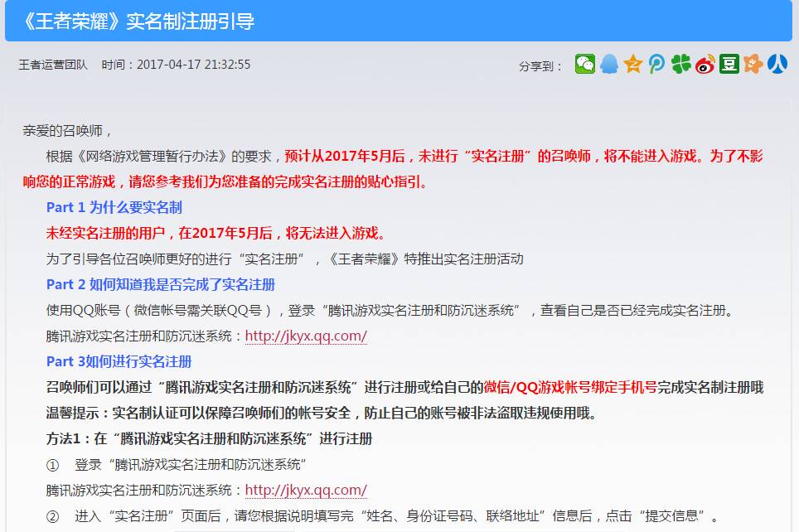Viewport: 799px width, 532px height.
Task: Click the Part 3 如何进行实名注册 heading
Action: pos(119,361)
